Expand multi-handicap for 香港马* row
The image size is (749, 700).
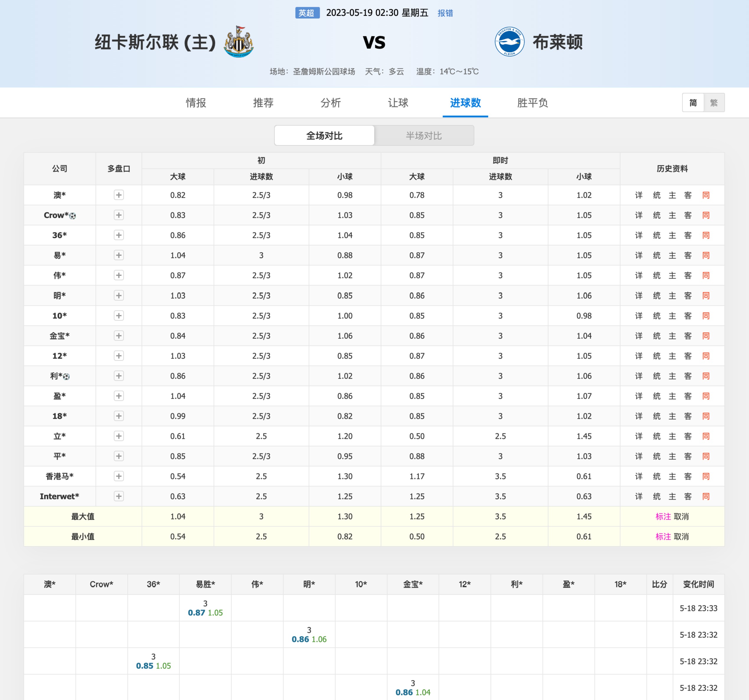pos(119,476)
